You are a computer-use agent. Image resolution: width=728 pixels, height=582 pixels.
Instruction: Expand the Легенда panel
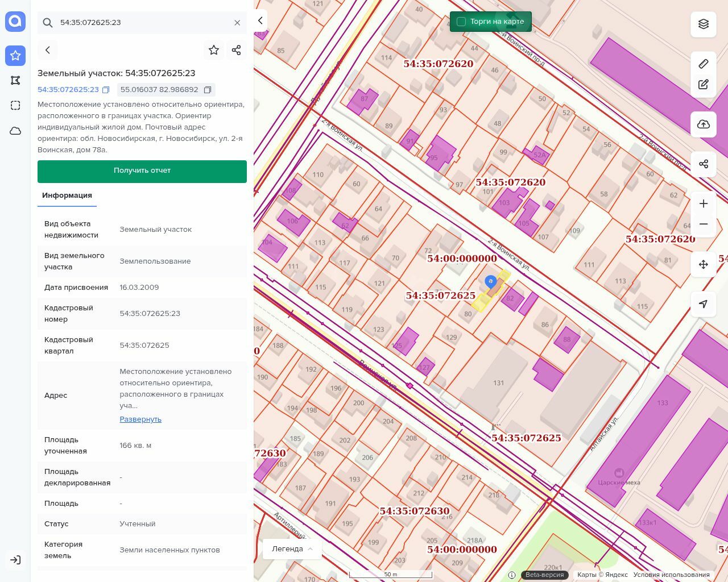(x=292, y=549)
